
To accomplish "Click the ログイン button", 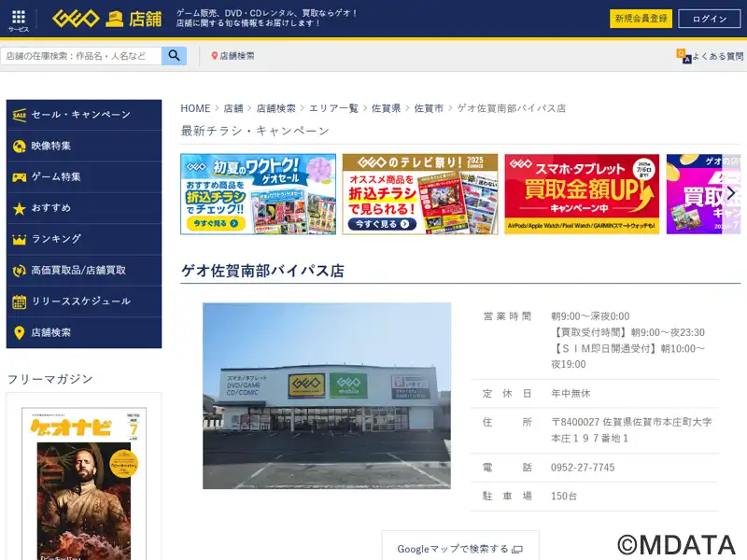I will (x=710, y=19).
